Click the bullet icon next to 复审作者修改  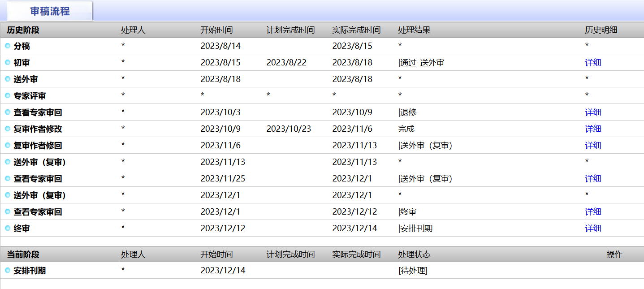(x=8, y=129)
